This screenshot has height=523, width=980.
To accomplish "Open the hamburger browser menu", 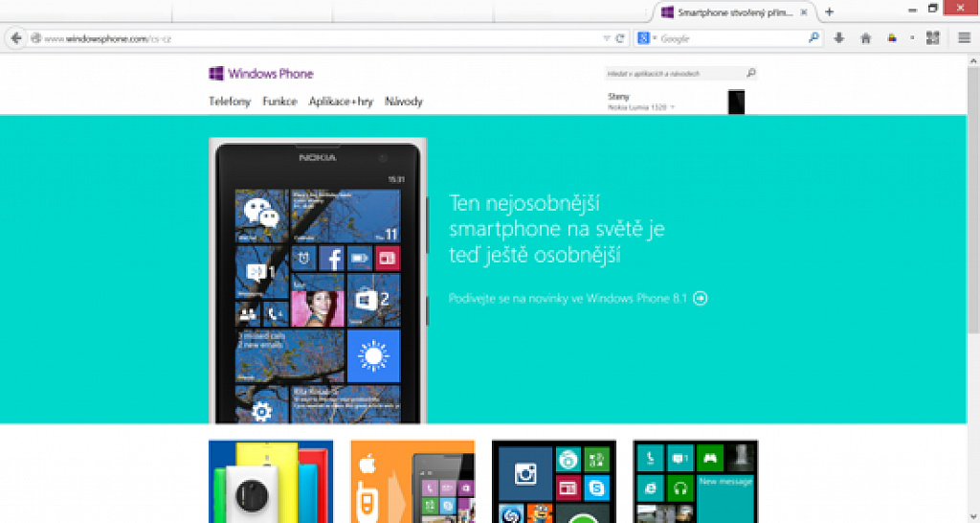I will point(965,38).
